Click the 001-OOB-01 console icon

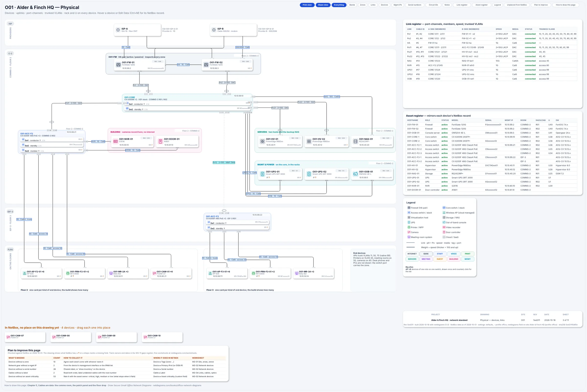(x=355, y=174)
